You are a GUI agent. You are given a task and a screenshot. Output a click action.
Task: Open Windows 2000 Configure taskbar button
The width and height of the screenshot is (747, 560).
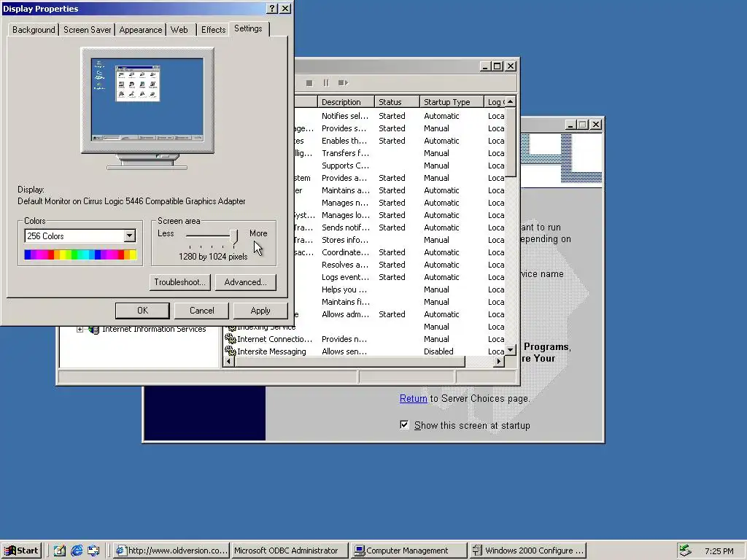pos(528,551)
